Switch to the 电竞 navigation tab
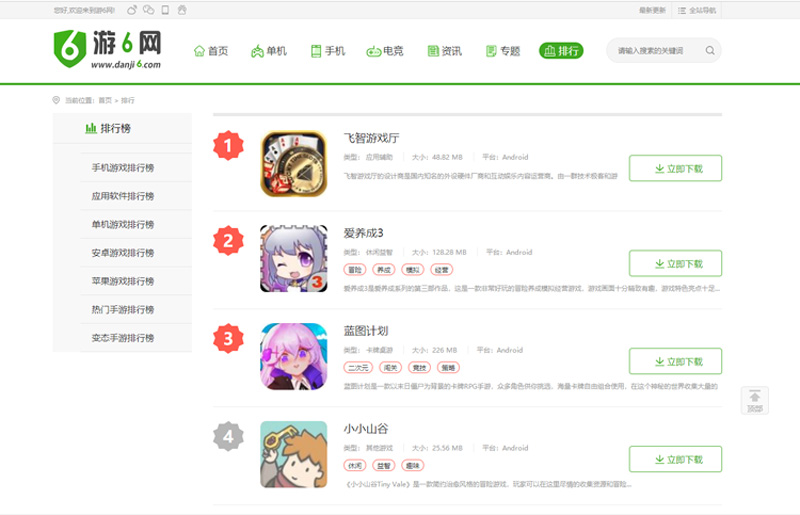800x515 pixels. pos(385,51)
